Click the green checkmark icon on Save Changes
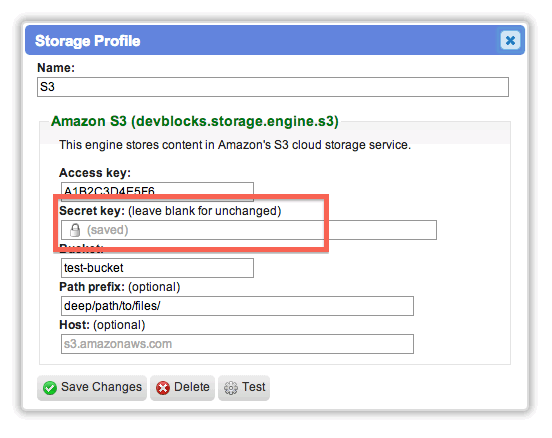 50,388
